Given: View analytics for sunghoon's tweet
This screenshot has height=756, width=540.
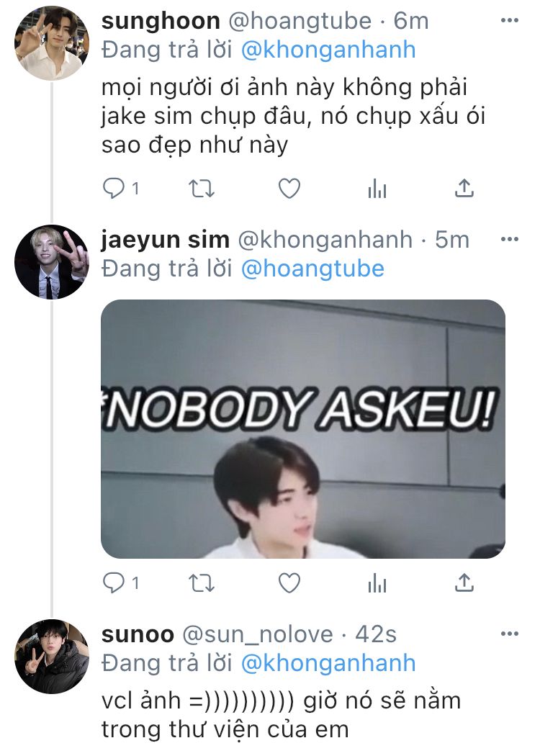Looking at the screenshot, I should (377, 189).
